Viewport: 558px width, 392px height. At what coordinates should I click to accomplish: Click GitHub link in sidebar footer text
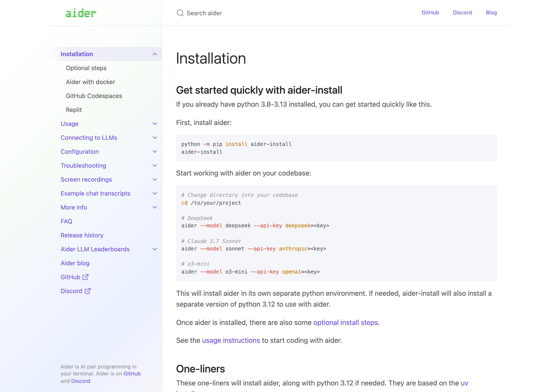tap(132, 373)
